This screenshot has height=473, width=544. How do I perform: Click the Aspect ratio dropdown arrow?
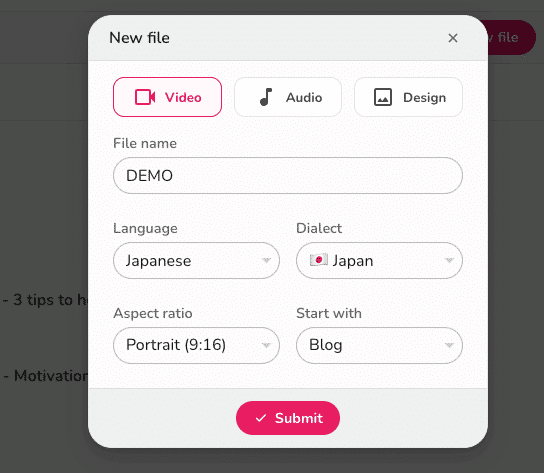[266, 345]
